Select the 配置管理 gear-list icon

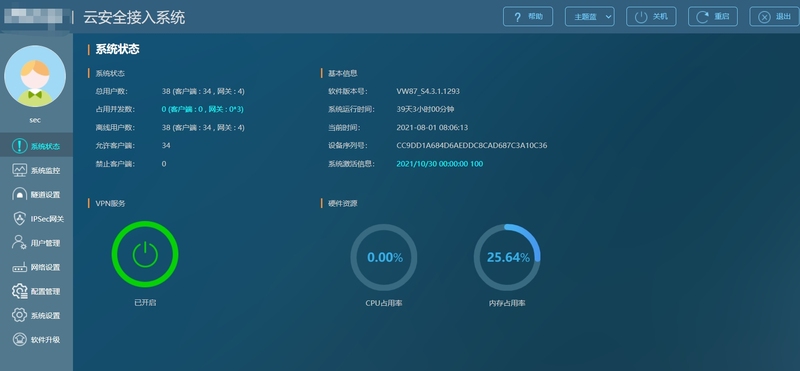pyautogui.click(x=19, y=291)
